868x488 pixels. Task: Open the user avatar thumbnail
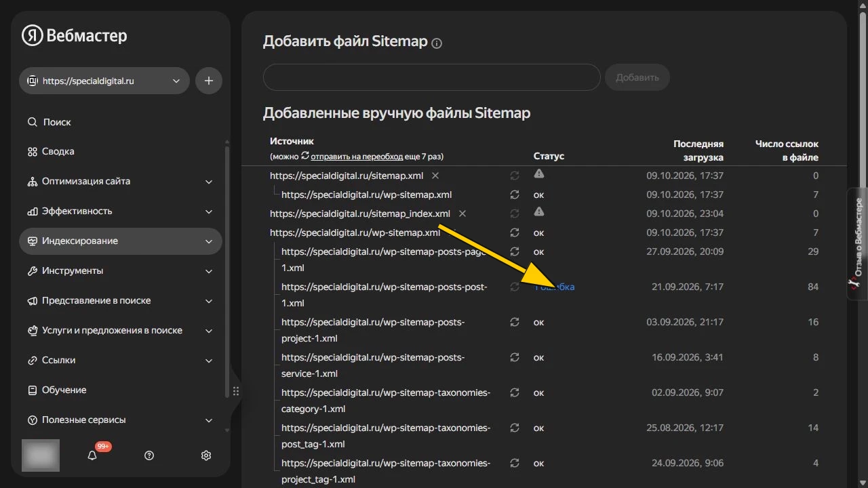[x=41, y=455]
